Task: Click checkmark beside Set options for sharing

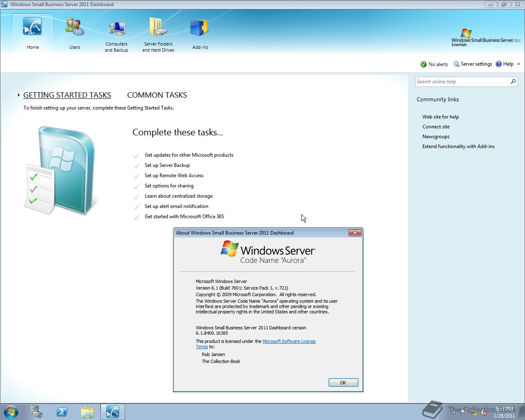Action: click(136, 186)
